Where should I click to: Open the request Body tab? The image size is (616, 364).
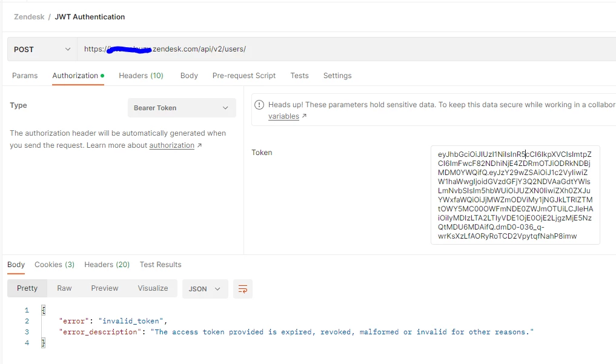click(x=189, y=75)
